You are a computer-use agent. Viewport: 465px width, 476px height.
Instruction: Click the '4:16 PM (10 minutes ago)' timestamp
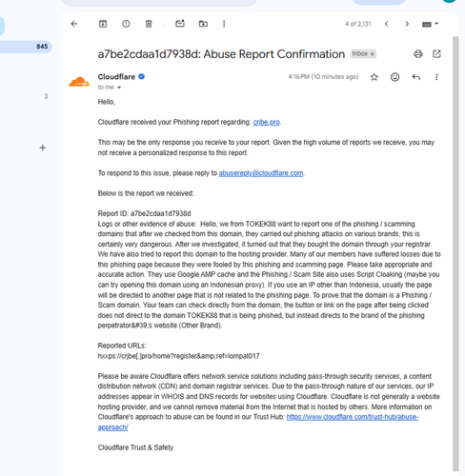point(323,77)
